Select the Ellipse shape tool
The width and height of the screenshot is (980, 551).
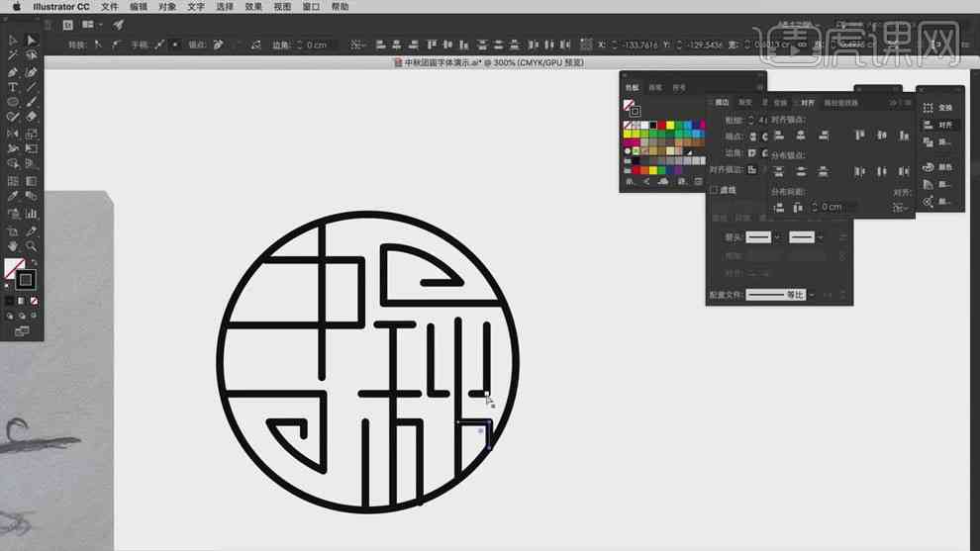pos(13,102)
